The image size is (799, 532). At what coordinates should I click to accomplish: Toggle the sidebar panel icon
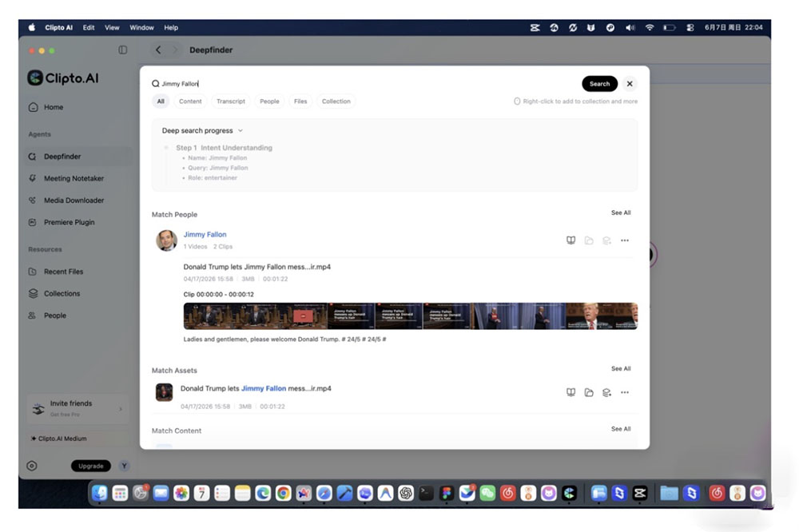click(x=123, y=50)
